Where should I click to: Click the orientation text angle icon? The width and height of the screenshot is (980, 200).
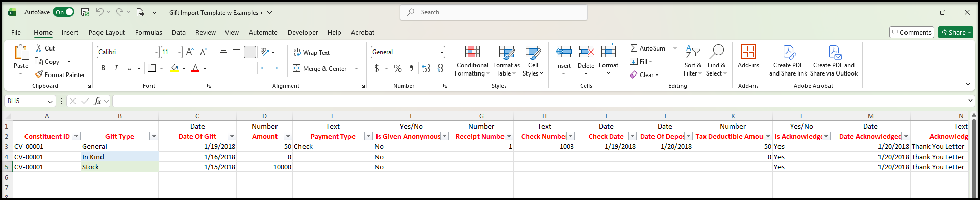pyautogui.click(x=265, y=52)
